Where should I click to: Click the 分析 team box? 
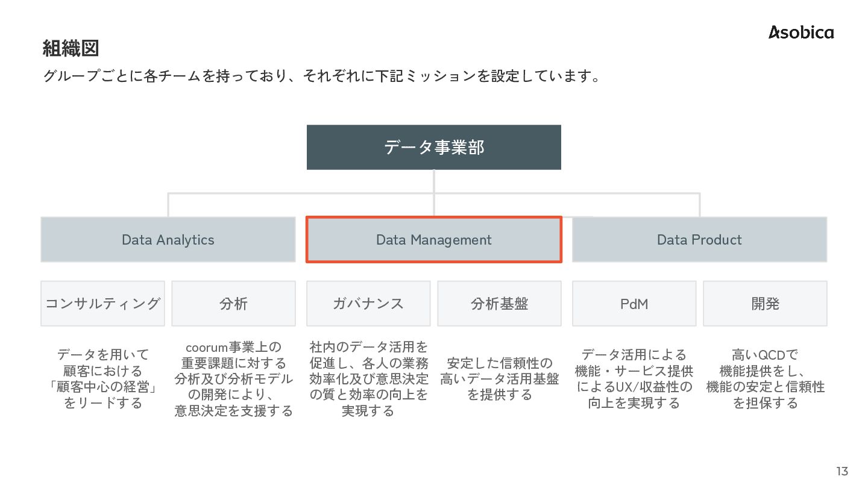click(233, 304)
